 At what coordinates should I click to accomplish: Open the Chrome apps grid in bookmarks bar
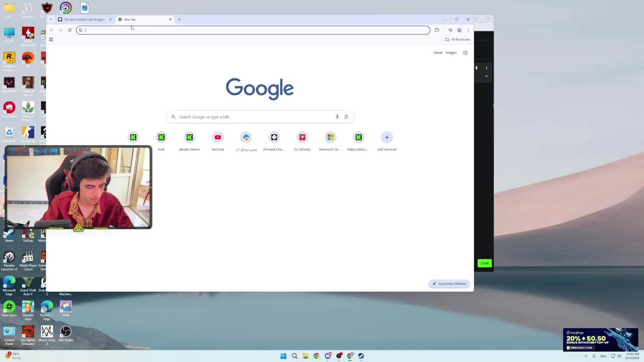[x=51, y=39]
